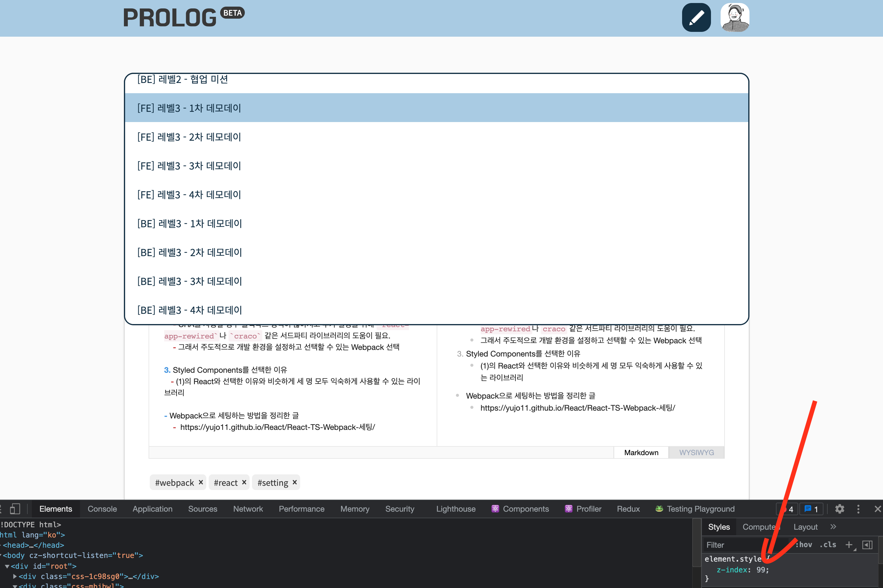Remove the #webpack tag
This screenshot has width=883, height=588.
pos(201,482)
